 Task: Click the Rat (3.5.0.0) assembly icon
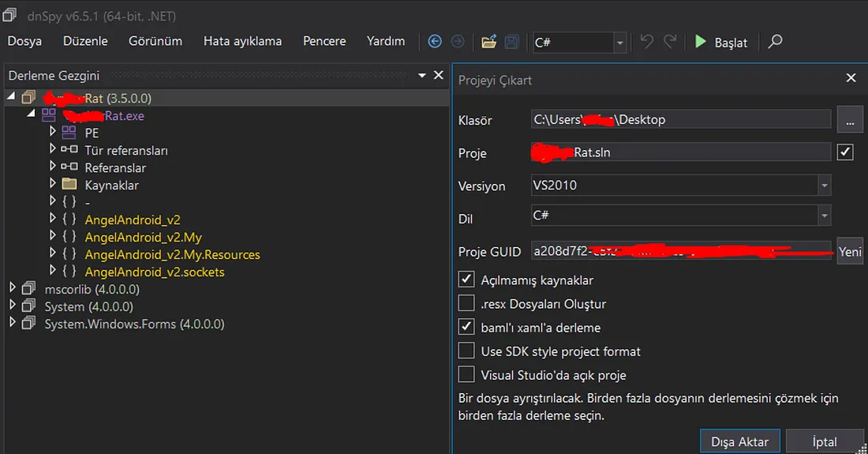[28, 98]
